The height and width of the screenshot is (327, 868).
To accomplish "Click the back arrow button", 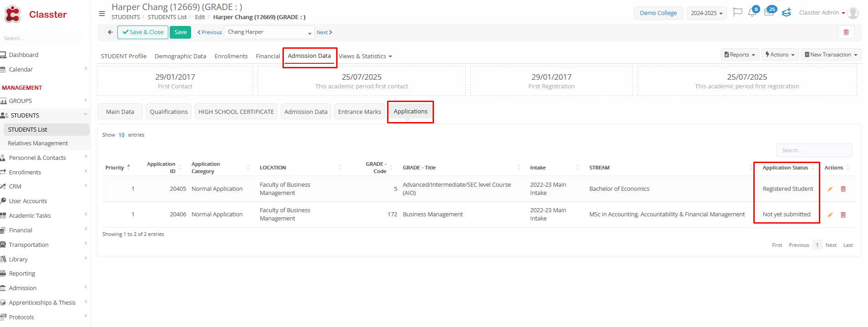I will point(110,32).
